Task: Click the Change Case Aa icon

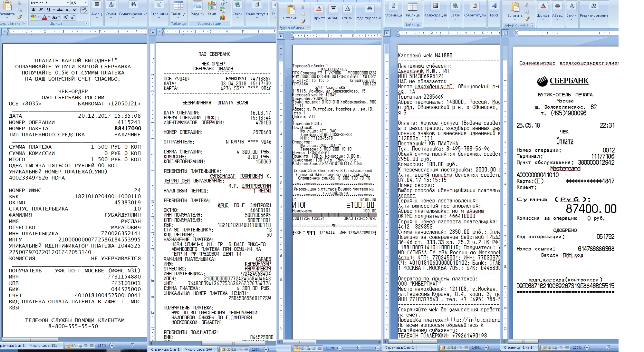Action: pos(55,17)
